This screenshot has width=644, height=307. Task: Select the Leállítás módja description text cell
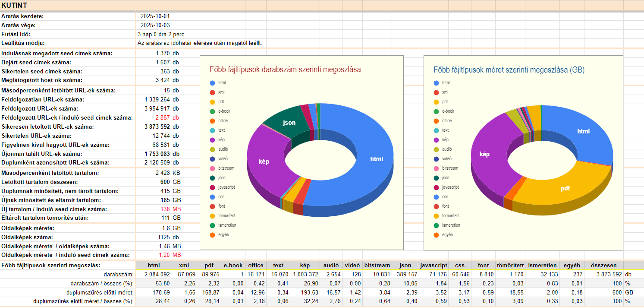200,43
